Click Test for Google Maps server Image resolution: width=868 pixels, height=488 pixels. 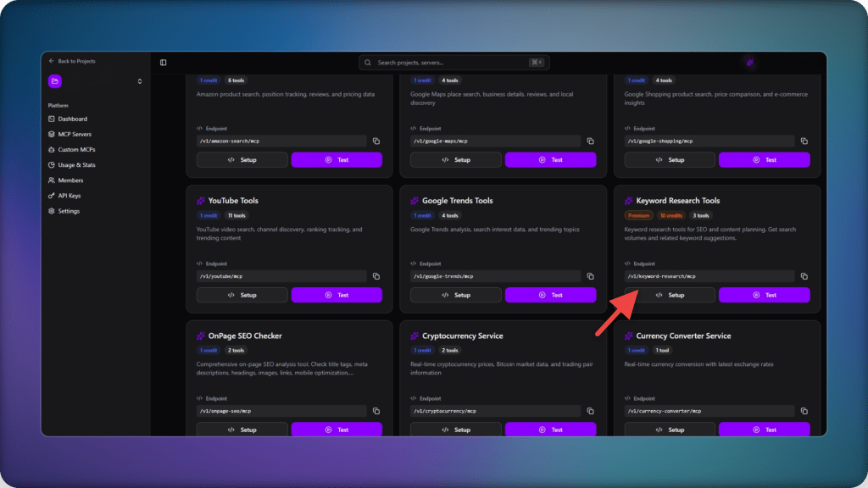pyautogui.click(x=550, y=160)
